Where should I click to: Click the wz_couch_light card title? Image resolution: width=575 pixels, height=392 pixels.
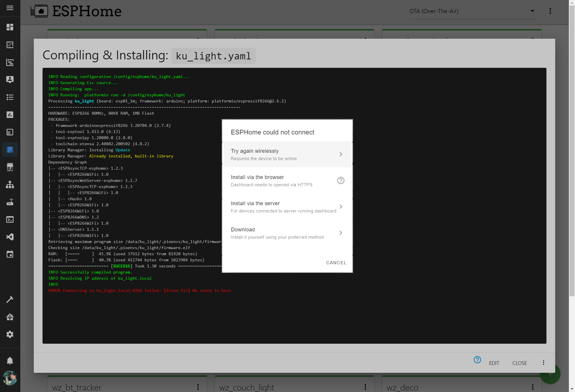(x=247, y=388)
